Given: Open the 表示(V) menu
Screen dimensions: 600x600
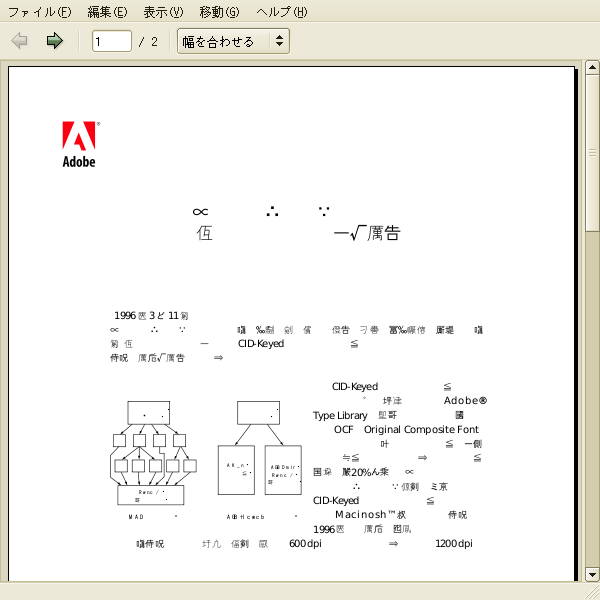Looking at the screenshot, I should coord(163,12).
